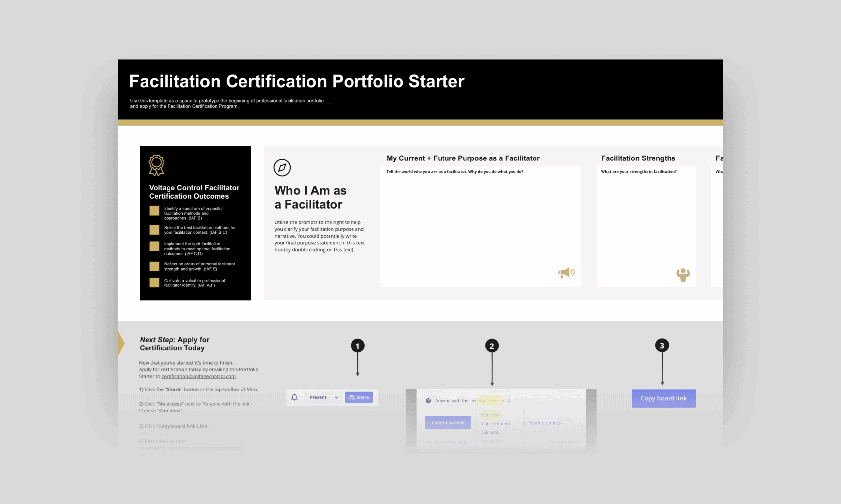Click the notification bell icon

click(x=294, y=397)
